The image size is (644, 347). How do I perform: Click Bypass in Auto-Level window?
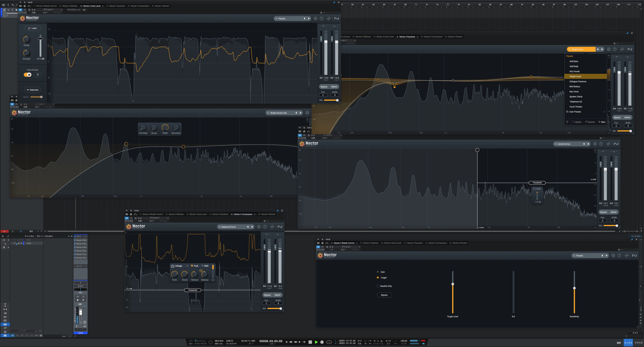324,87
